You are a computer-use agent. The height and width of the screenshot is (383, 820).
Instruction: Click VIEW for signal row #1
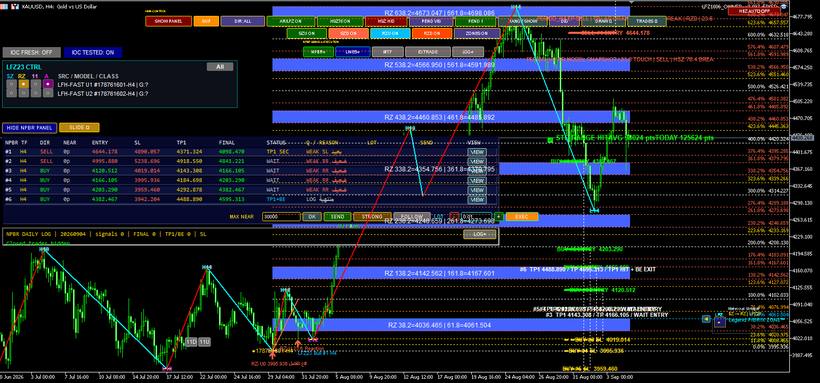[477, 152]
